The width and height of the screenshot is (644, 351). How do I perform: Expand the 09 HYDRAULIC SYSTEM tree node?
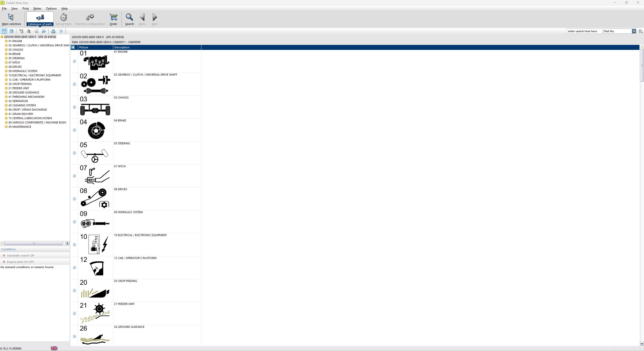(6, 71)
